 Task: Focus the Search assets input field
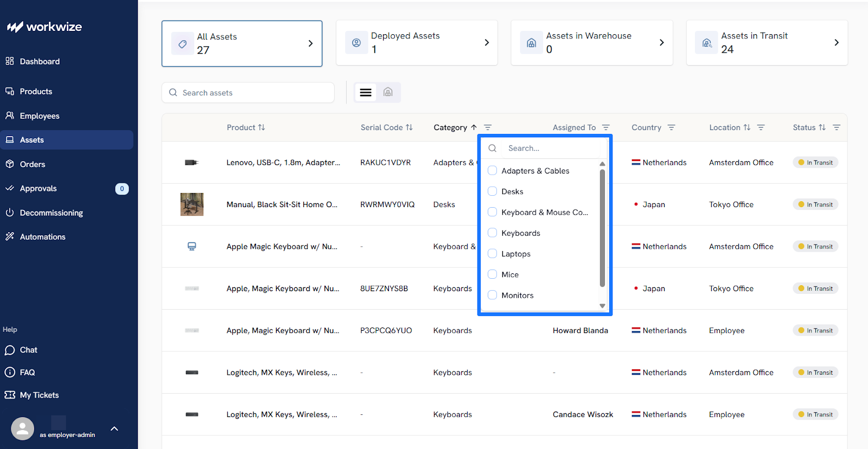255,93
